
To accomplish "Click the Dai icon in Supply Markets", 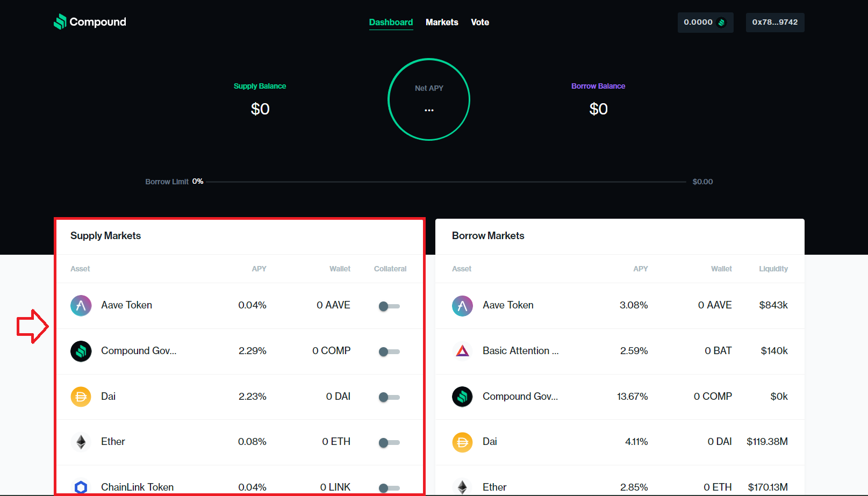I will [x=81, y=397].
